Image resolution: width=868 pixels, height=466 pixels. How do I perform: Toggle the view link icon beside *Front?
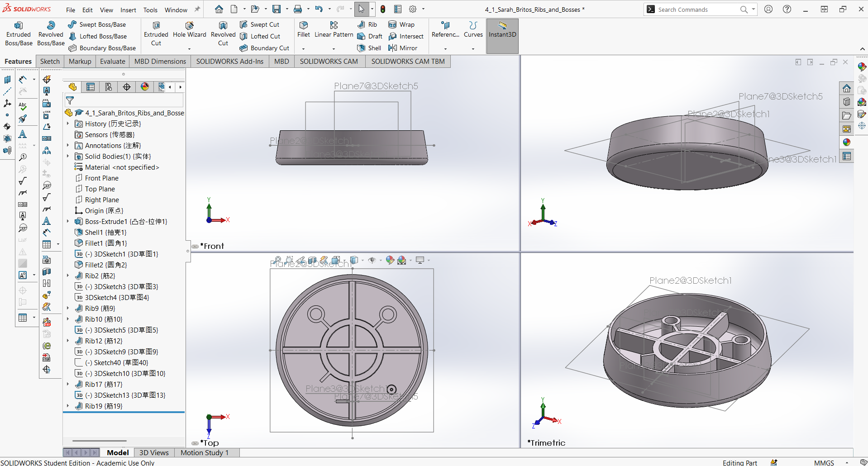click(195, 247)
